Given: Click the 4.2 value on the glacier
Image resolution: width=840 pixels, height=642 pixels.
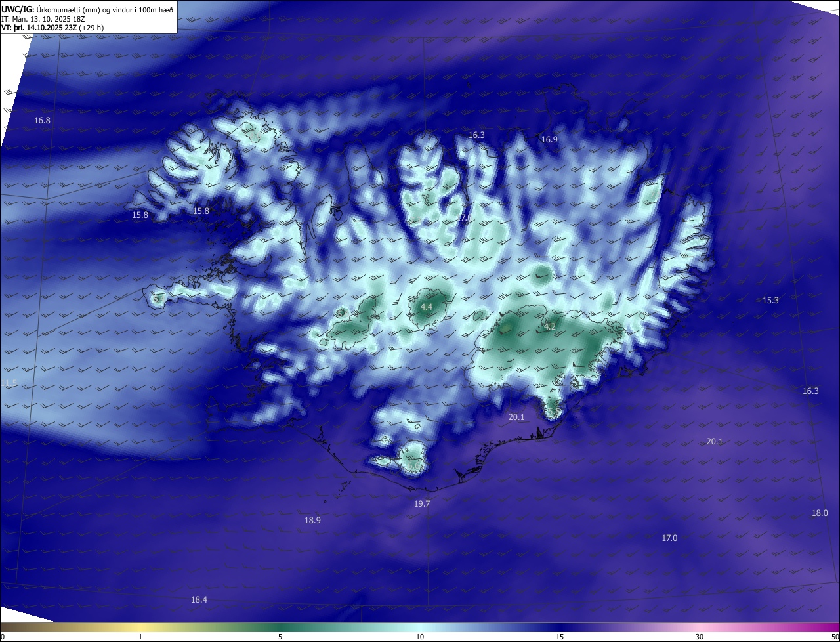Looking at the screenshot, I should pyautogui.click(x=550, y=327).
